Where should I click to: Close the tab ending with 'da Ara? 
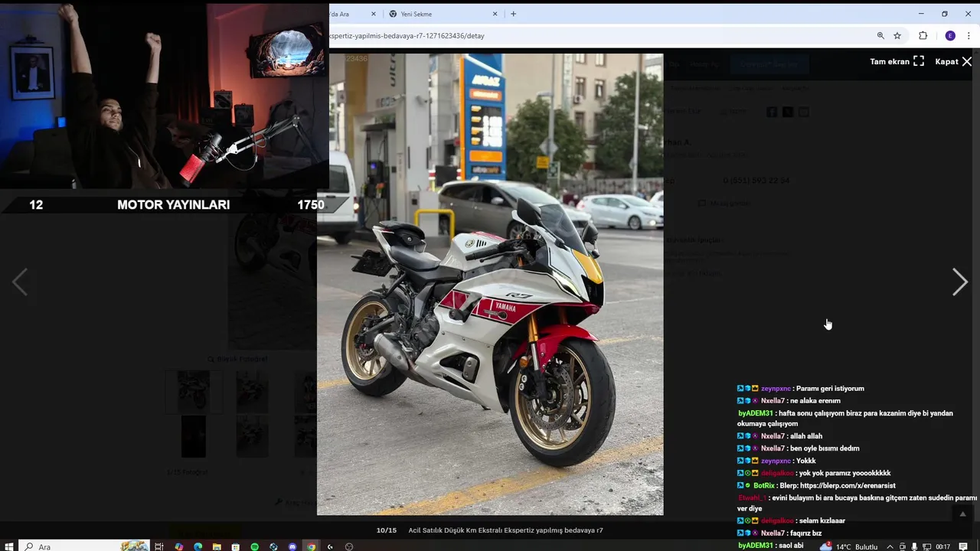[x=374, y=14]
